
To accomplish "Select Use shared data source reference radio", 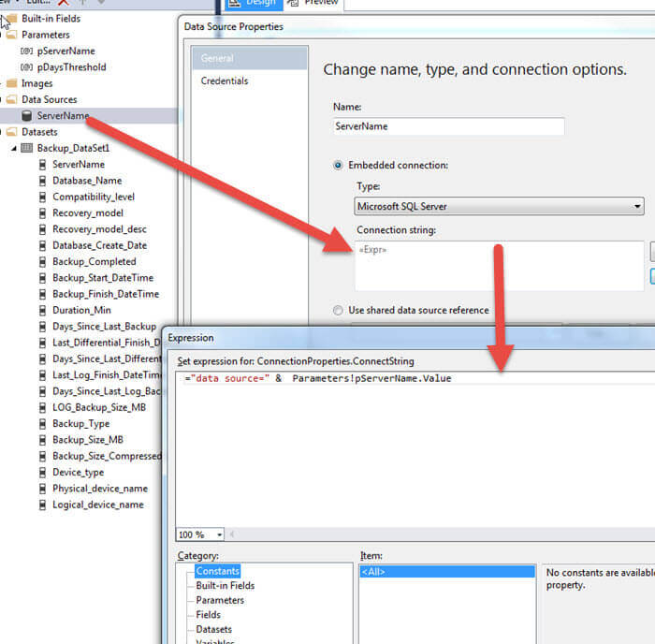I will click(x=338, y=310).
